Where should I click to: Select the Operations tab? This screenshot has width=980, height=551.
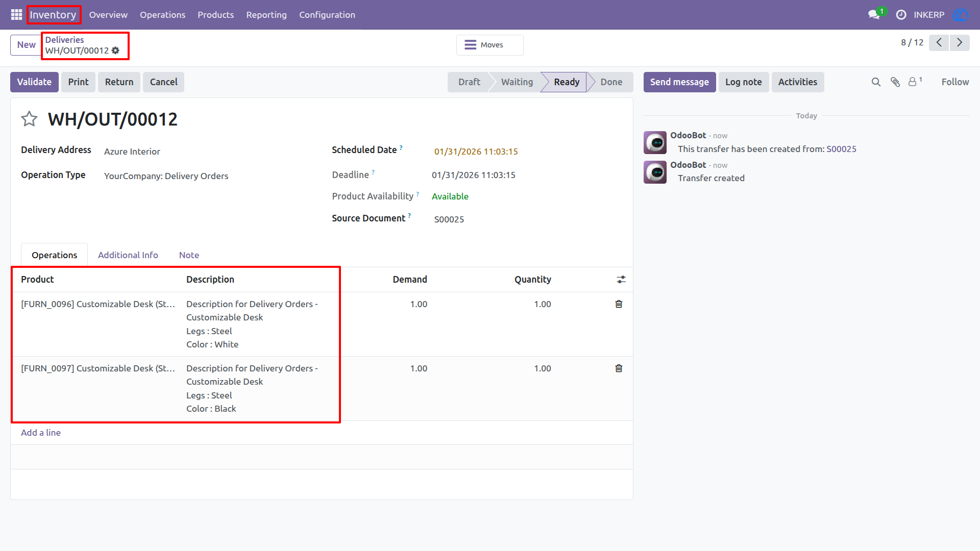[x=54, y=255]
